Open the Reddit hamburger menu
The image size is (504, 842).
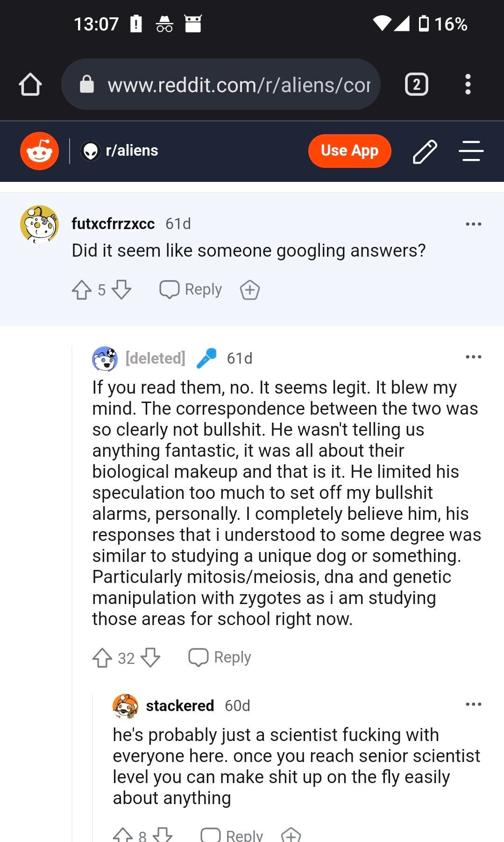point(470,151)
